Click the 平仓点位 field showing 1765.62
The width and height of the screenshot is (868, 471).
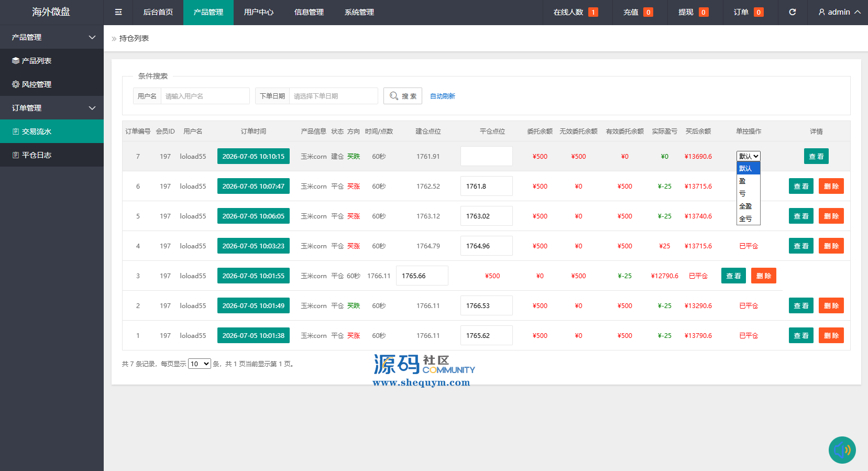(487, 335)
